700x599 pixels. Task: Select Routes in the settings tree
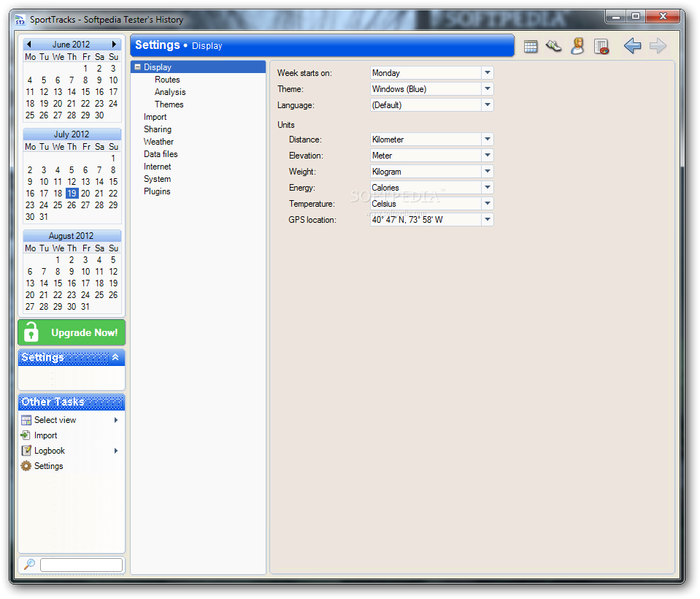(x=167, y=80)
